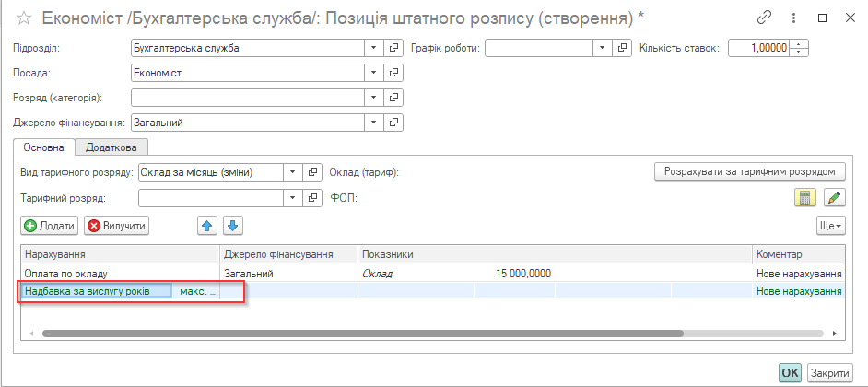Switch to the Основна tab
Viewport: 868px width, 387px height.
tap(43, 147)
